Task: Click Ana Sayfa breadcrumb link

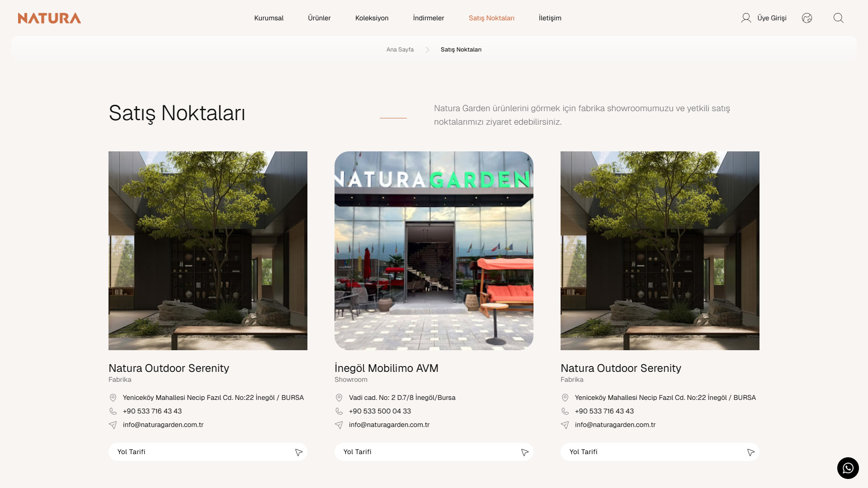Action: (400, 50)
